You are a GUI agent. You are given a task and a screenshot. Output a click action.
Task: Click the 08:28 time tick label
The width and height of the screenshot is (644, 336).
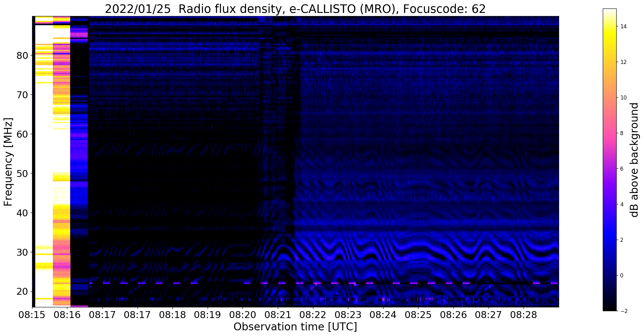coord(524,315)
